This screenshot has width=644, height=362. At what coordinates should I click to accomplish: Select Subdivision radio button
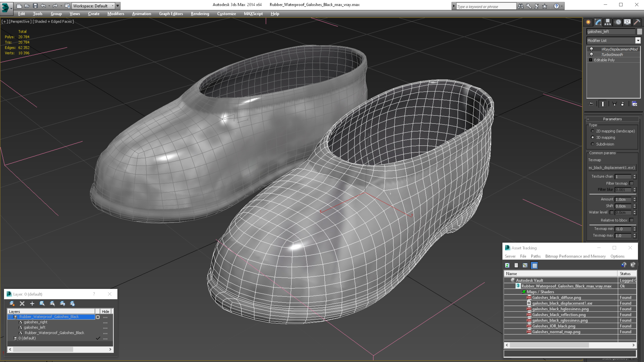click(592, 144)
